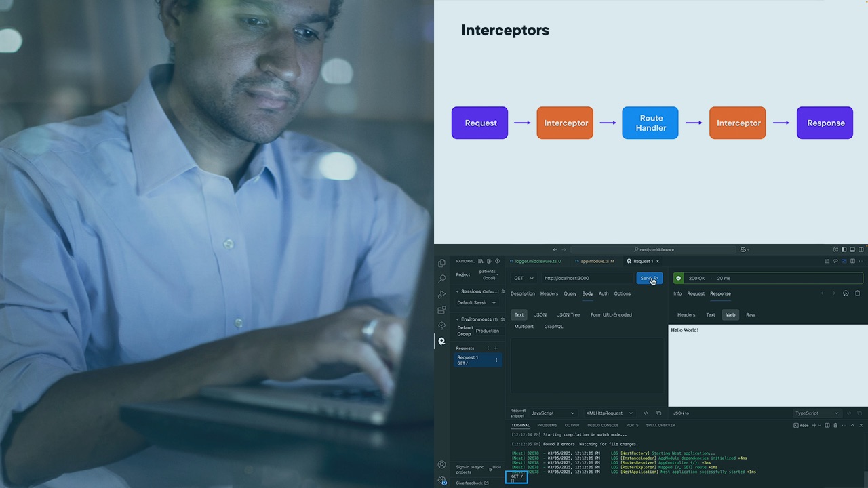Copy the request snippet with the copy icon
The height and width of the screenshot is (488, 868).
pos(658,413)
